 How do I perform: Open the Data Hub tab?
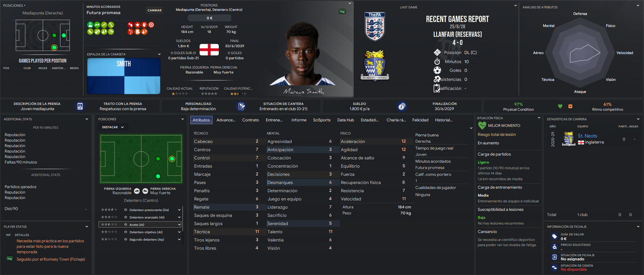[x=345, y=120]
